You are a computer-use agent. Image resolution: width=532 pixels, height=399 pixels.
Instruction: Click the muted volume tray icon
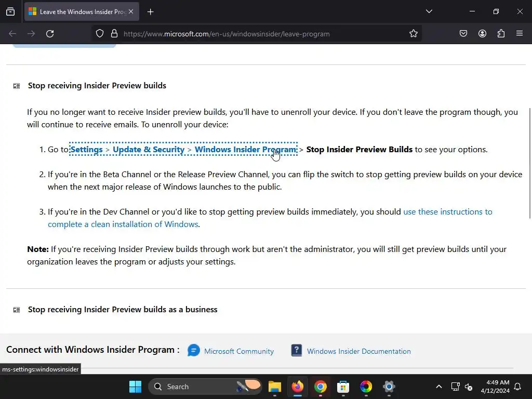(469, 387)
